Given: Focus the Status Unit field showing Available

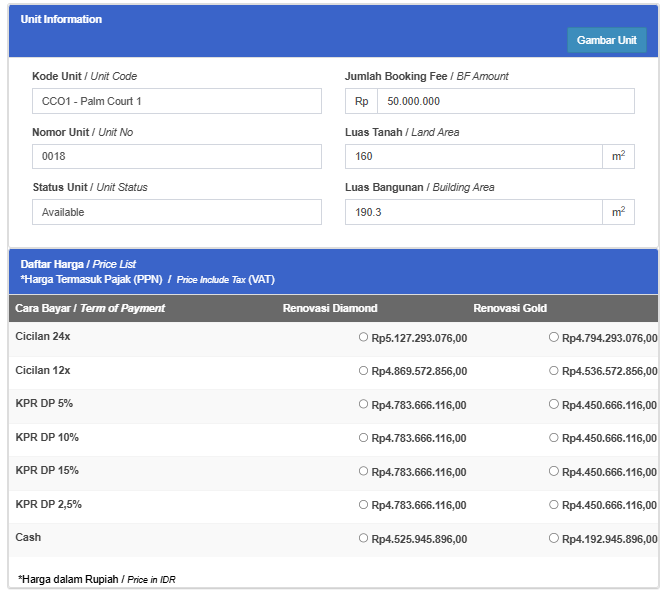Looking at the screenshot, I should [177, 212].
